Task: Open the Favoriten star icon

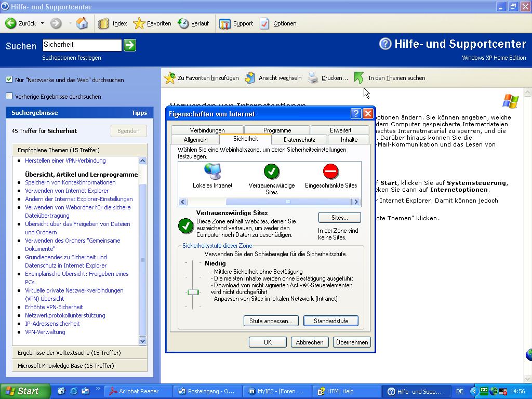Action: [139, 23]
